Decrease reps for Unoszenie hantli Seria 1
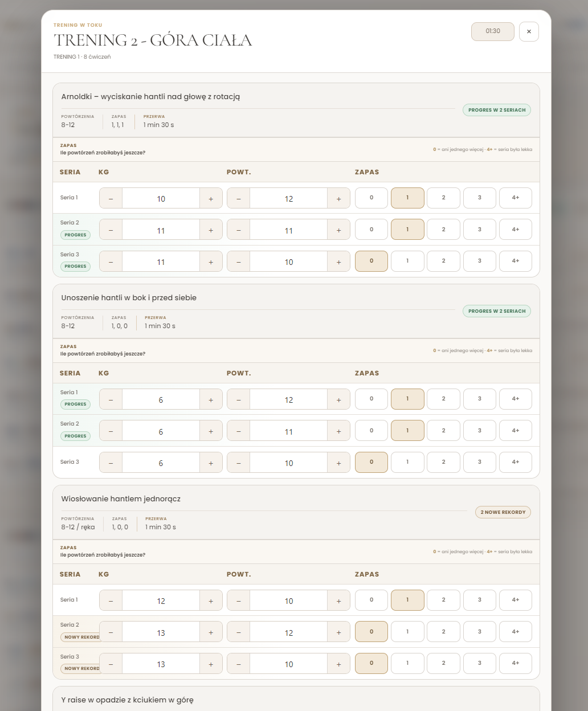This screenshot has width=588, height=711. tap(239, 399)
